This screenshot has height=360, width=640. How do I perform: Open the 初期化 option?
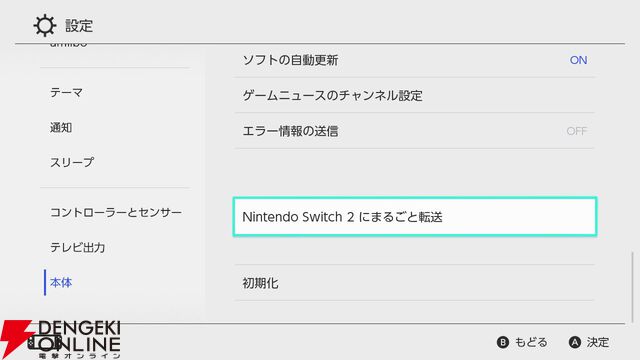[x=414, y=283]
